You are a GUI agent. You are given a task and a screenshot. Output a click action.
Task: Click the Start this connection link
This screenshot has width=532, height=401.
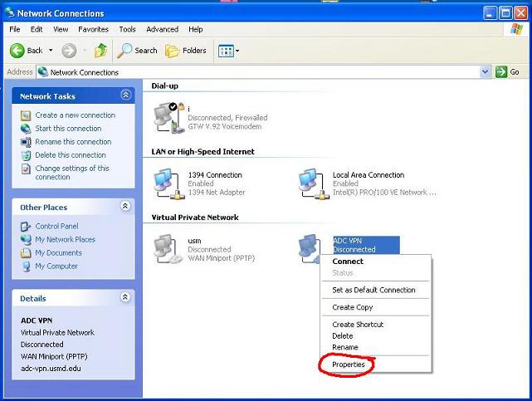(68, 129)
